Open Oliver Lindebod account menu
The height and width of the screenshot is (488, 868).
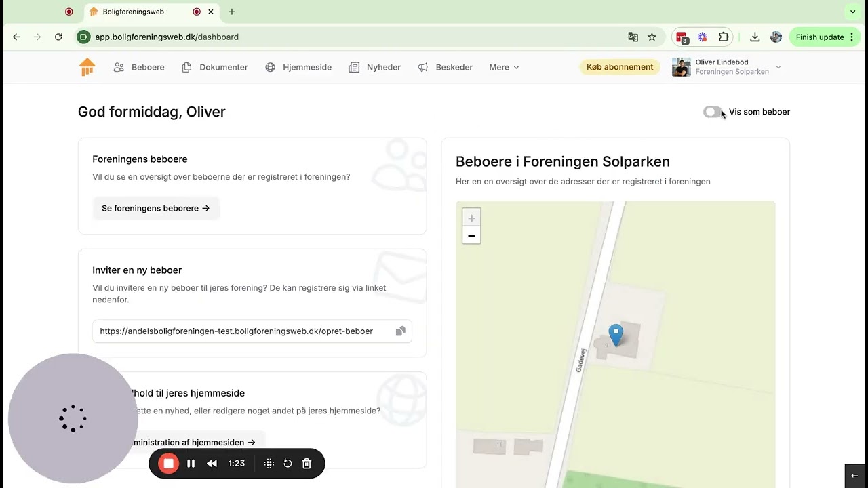pos(727,67)
